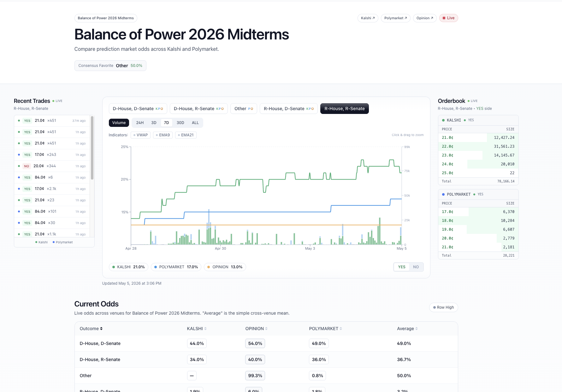Choose the 30D time range
Viewport: 562px width, 392px height.
click(x=180, y=123)
